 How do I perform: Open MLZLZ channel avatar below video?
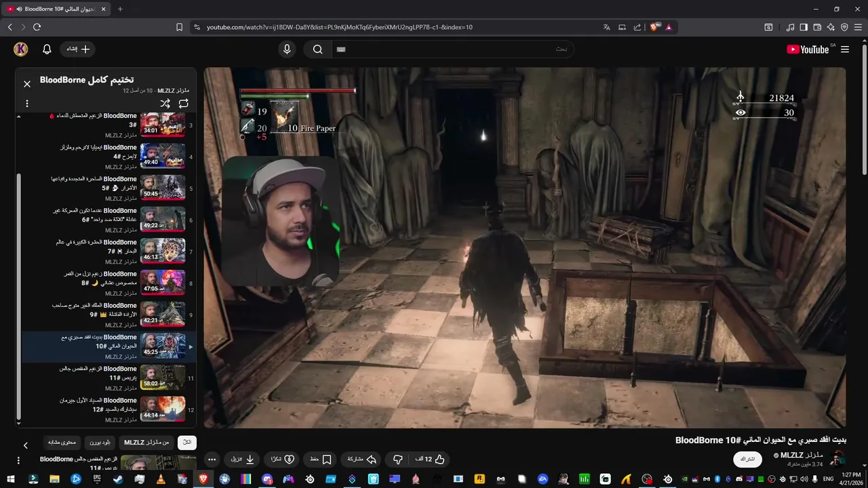pos(838,459)
